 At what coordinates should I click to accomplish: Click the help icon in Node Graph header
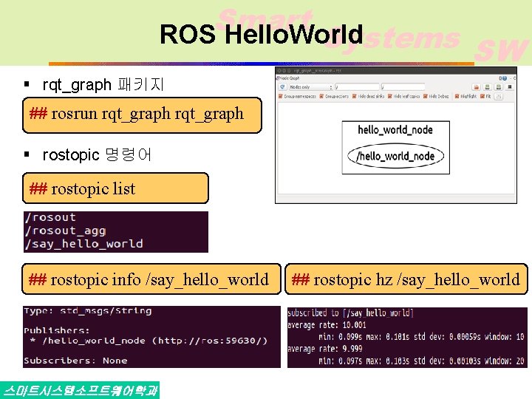(x=505, y=78)
